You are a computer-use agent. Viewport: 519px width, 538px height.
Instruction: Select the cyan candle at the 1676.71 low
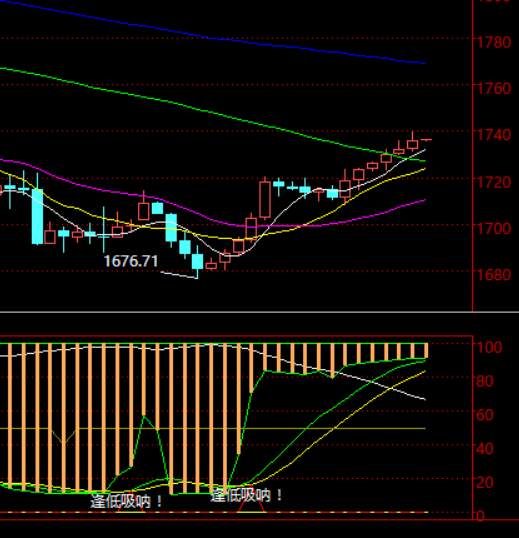197,262
